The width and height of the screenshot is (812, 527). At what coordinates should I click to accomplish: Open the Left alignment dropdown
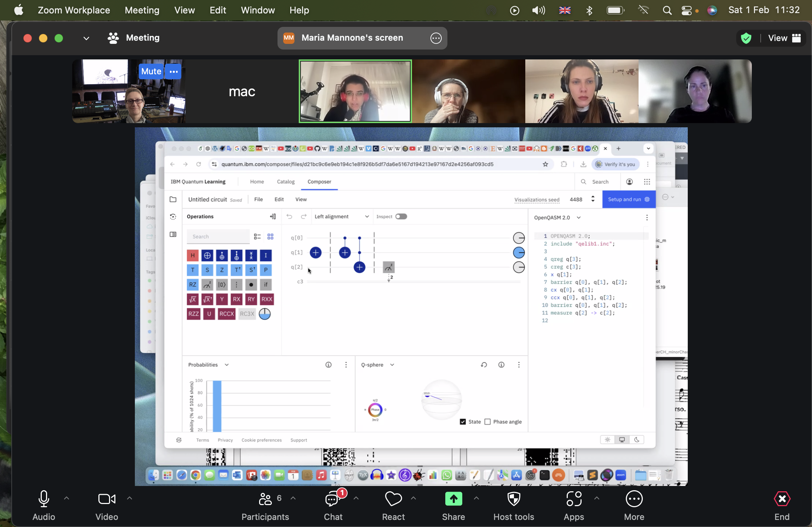(x=341, y=216)
